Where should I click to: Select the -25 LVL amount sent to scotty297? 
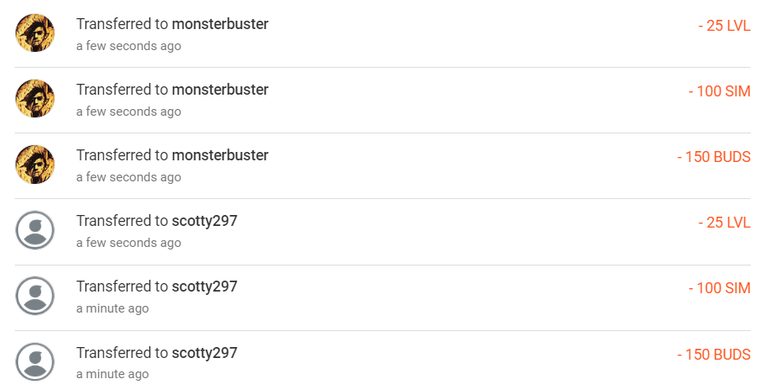point(724,223)
